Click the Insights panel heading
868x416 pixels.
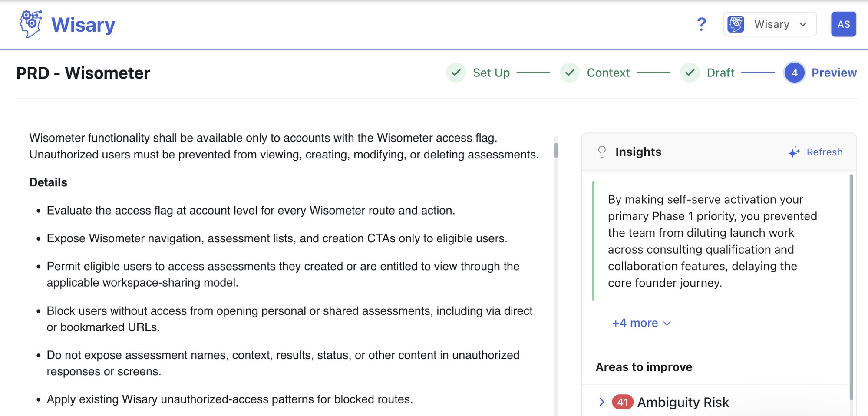point(638,152)
